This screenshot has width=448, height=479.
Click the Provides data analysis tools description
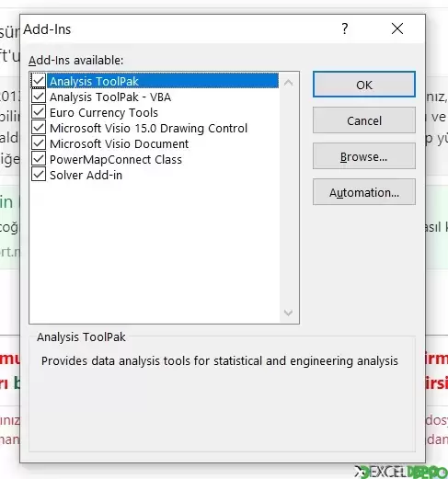coord(220,361)
